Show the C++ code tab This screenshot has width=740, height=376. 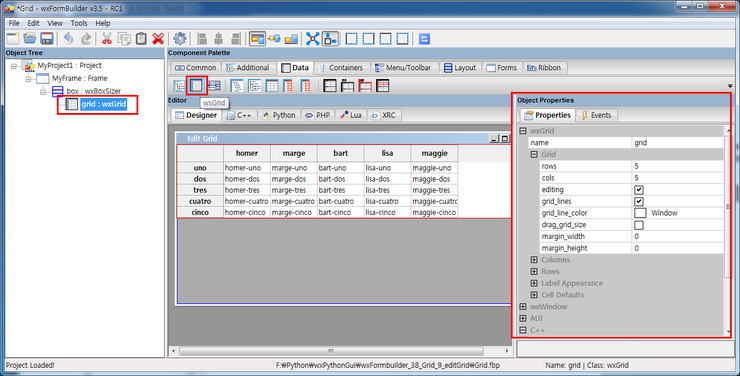click(239, 115)
